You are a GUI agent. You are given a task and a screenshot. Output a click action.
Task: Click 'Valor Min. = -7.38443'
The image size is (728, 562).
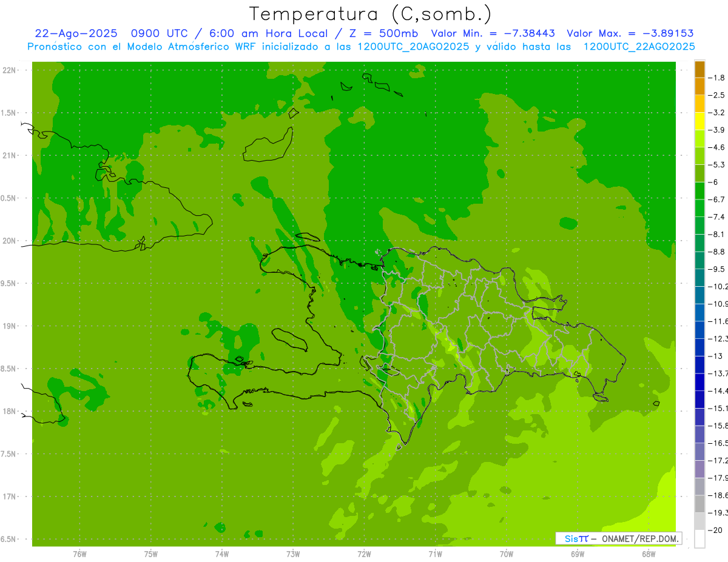coord(493,33)
